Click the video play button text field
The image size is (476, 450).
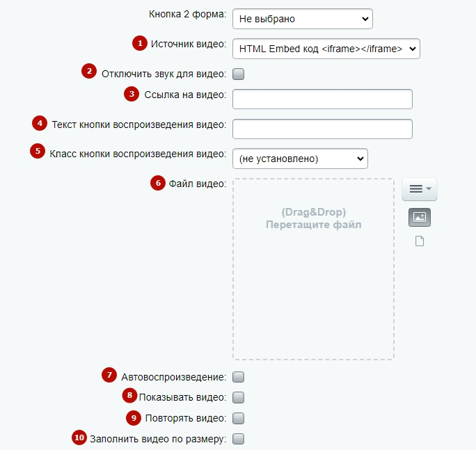[x=322, y=129]
